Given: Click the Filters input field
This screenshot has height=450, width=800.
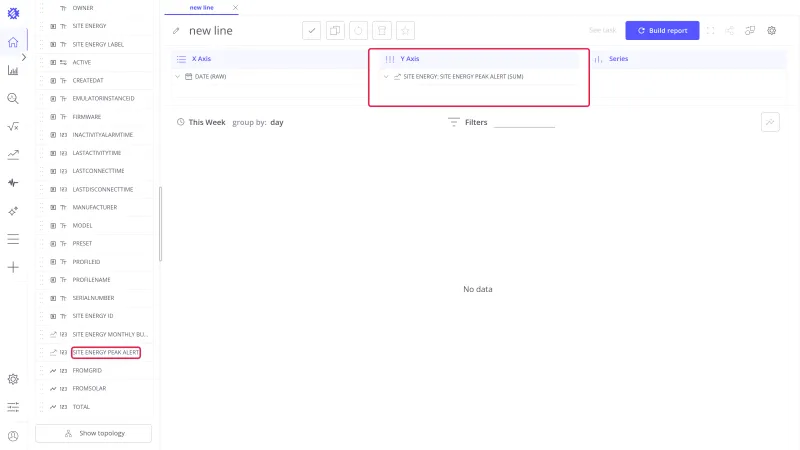Looking at the screenshot, I should click(x=524, y=122).
